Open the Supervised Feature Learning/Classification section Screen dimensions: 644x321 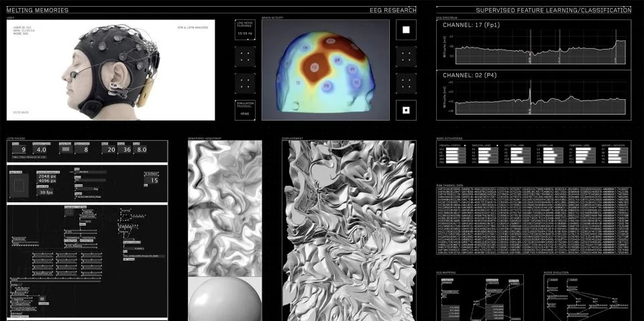pos(553,11)
